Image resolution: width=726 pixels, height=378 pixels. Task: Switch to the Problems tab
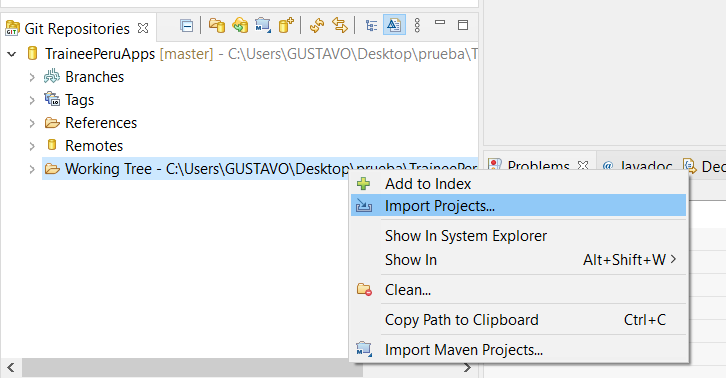[538, 166]
